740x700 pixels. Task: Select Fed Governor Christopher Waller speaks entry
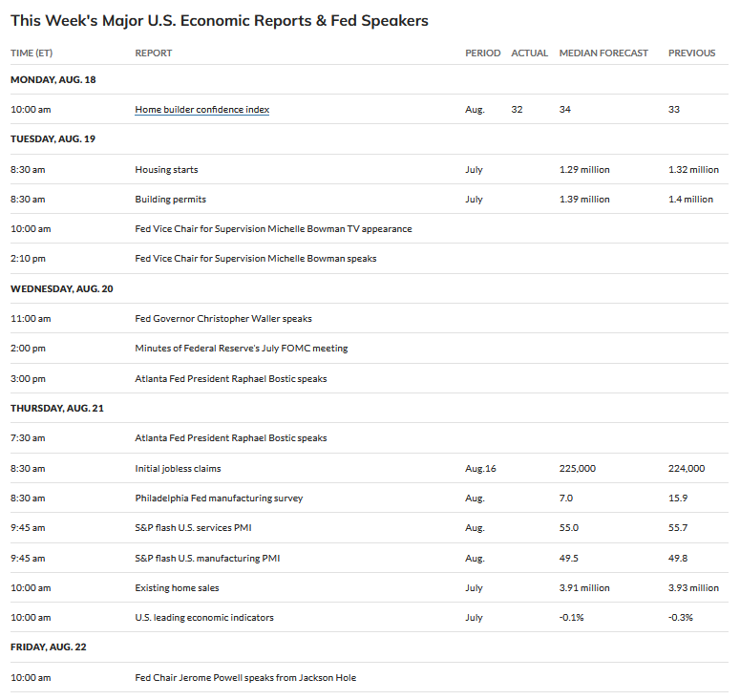click(x=370, y=319)
